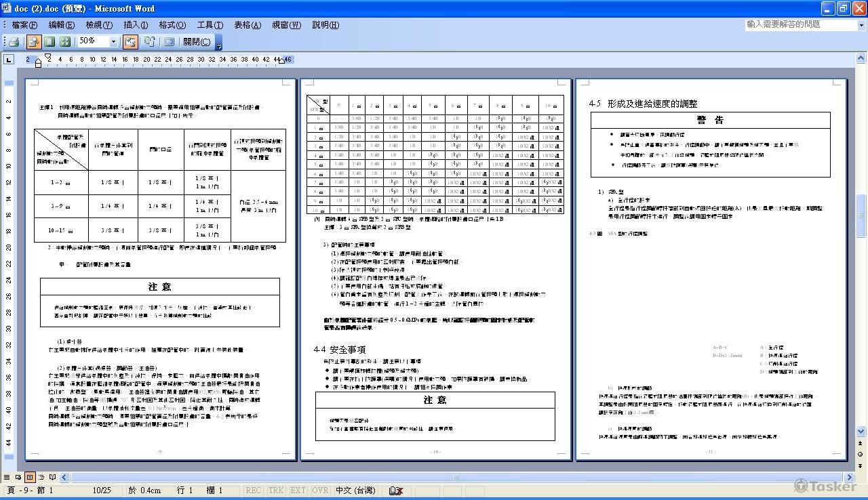The width and height of the screenshot is (868, 500).
Task: Open the 50% zoom dropdown
Action: coord(113,41)
